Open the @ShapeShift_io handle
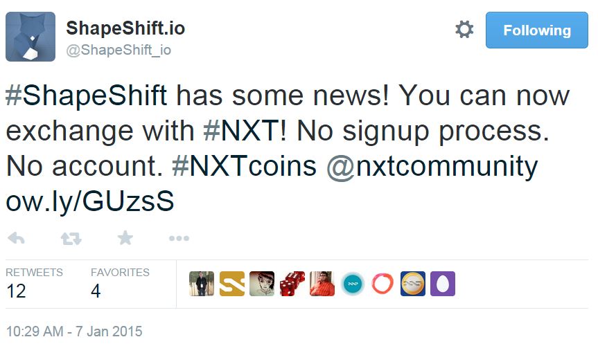The image size is (598, 364). pyautogui.click(x=118, y=50)
